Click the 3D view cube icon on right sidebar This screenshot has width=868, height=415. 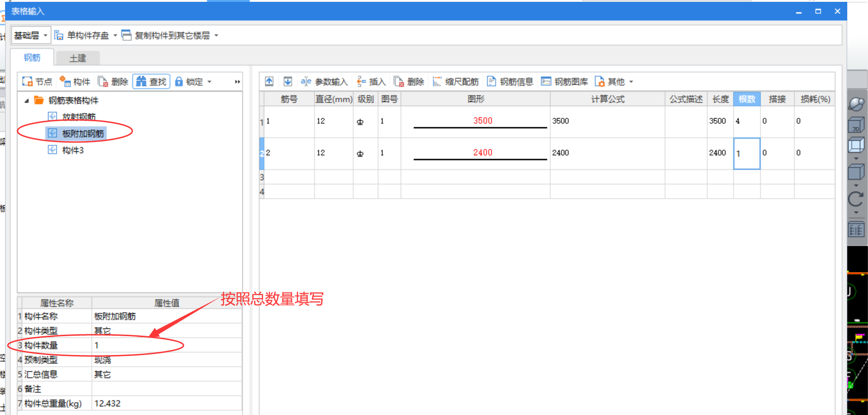856,125
